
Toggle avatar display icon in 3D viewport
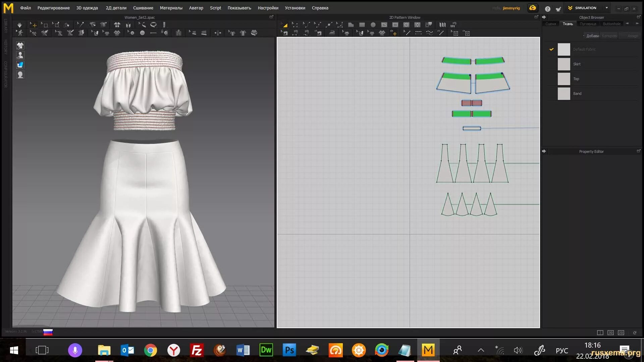click(x=20, y=55)
